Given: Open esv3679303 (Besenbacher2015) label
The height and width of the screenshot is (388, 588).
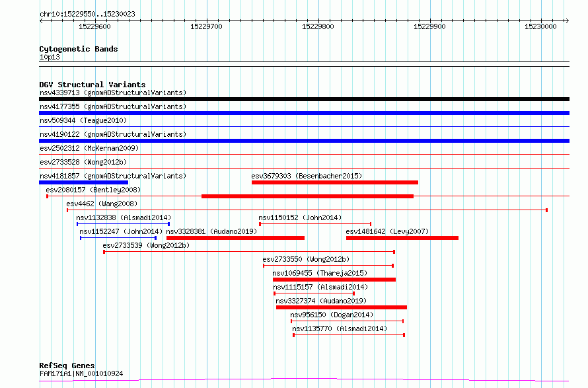Looking at the screenshot, I should 307,176.
